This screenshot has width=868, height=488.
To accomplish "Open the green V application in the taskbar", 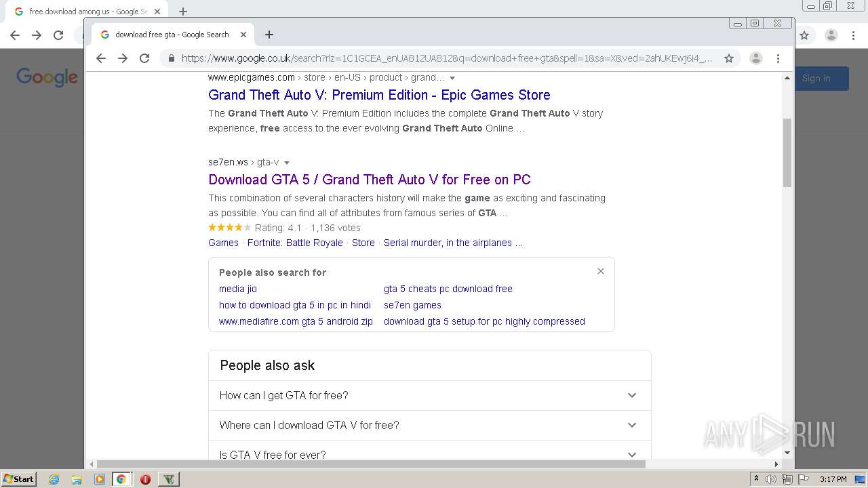I will pos(169,479).
